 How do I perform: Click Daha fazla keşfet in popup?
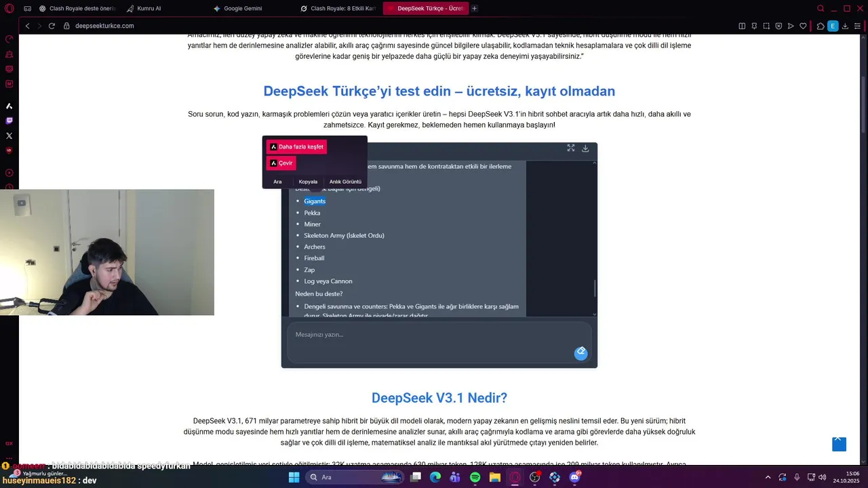coord(296,146)
